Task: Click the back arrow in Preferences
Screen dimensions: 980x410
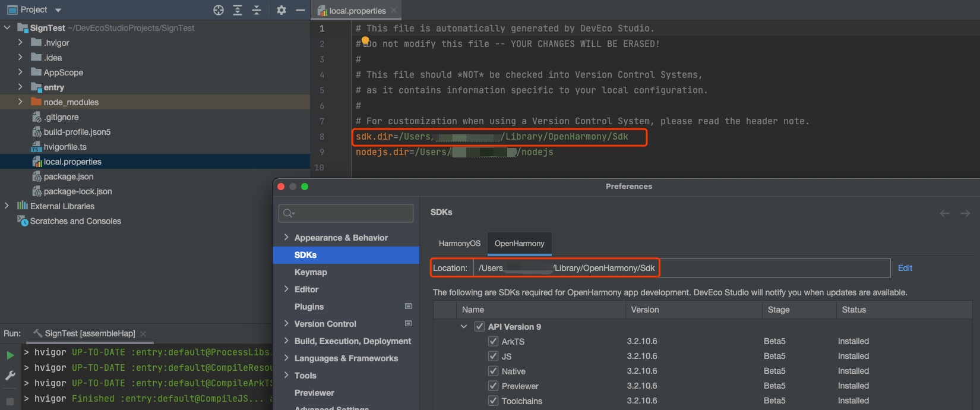Action: (944, 213)
